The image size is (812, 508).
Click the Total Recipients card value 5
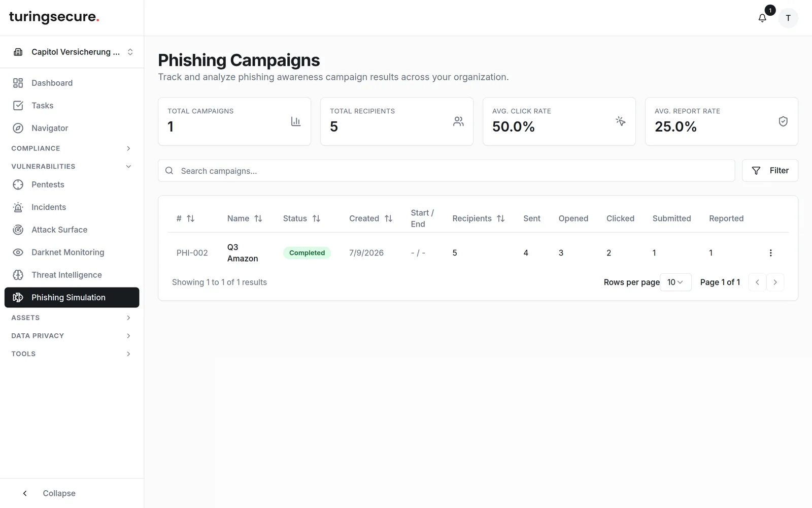click(x=334, y=126)
